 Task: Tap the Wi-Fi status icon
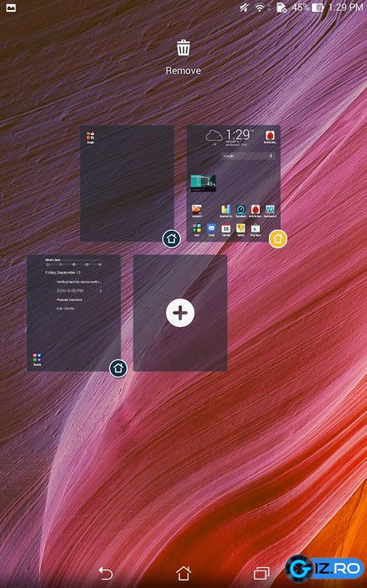(260, 8)
